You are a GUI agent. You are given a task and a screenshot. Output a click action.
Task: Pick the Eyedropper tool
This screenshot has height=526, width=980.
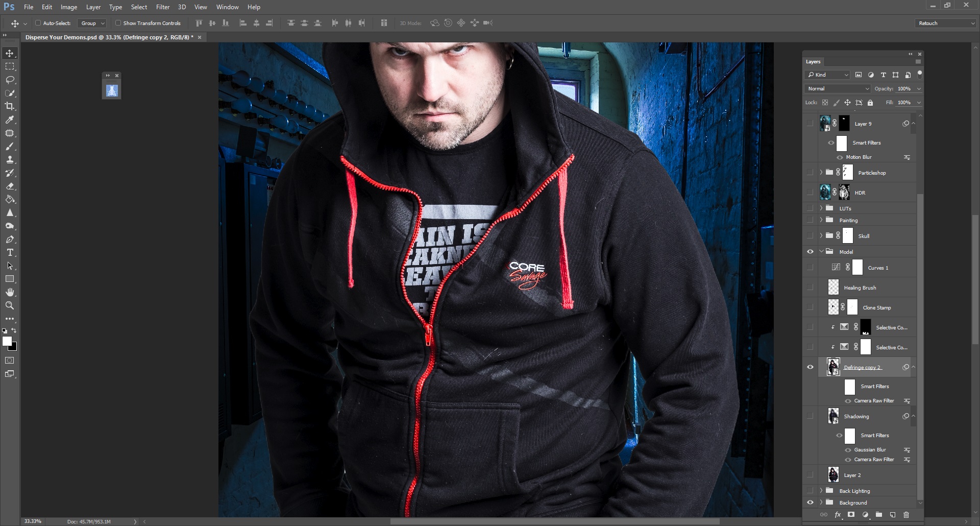10,120
